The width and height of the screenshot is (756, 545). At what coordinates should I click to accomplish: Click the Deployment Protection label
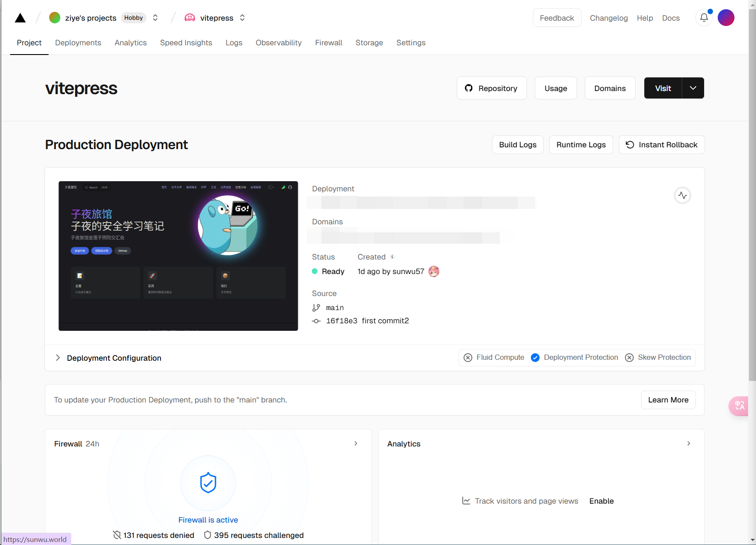pyautogui.click(x=581, y=358)
